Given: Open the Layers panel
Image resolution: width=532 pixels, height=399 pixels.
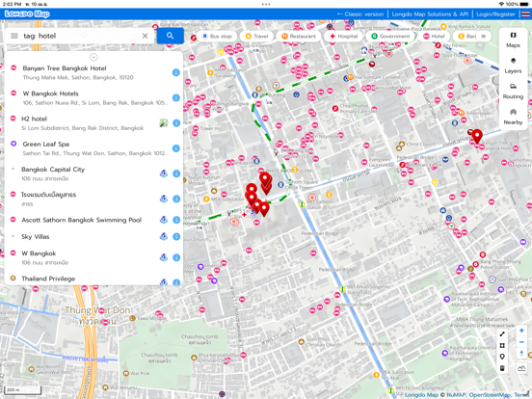Looking at the screenshot, I should (x=513, y=66).
